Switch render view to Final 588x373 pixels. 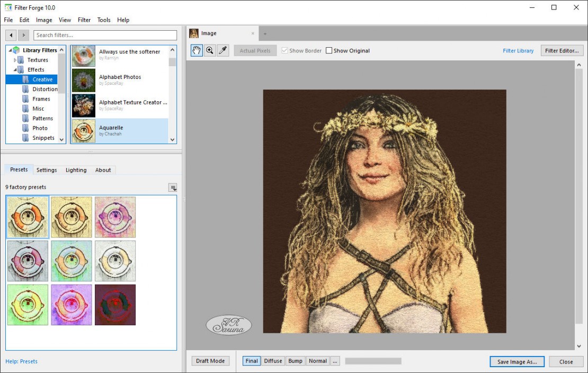[252, 361]
